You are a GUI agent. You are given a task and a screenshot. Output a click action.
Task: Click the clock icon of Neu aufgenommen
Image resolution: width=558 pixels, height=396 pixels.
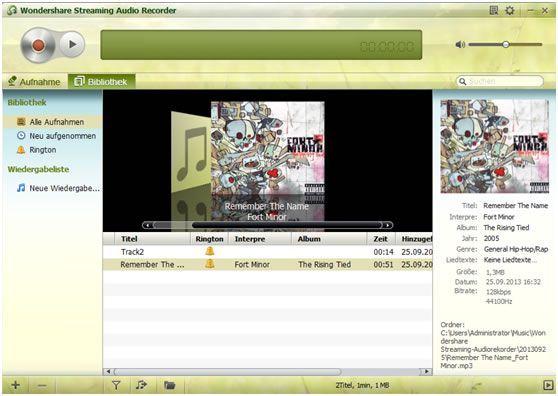point(21,136)
